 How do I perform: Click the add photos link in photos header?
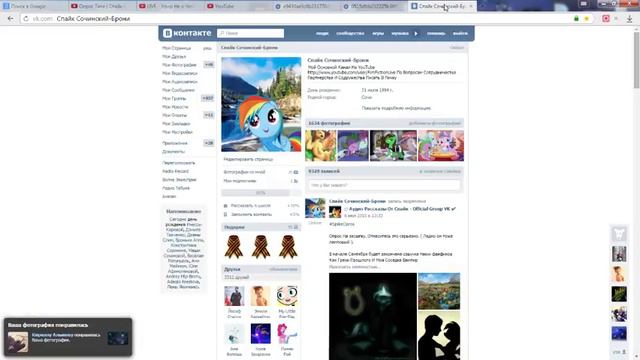coord(435,123)
